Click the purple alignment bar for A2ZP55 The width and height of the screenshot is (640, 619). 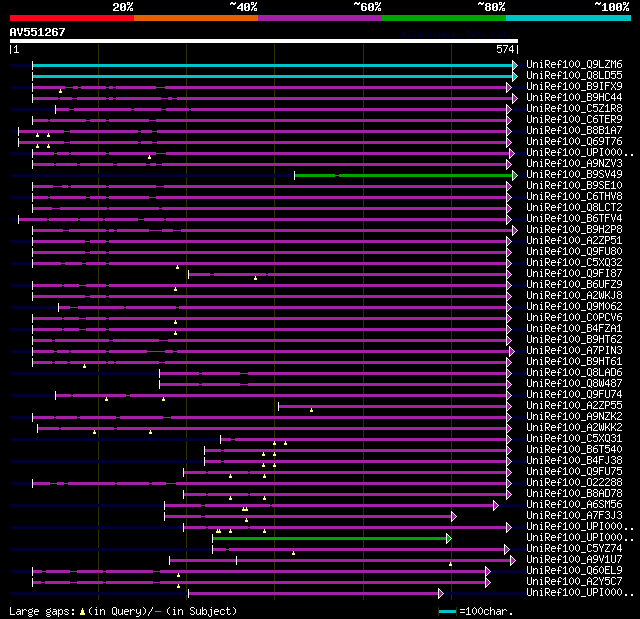(x=393, y=406)
